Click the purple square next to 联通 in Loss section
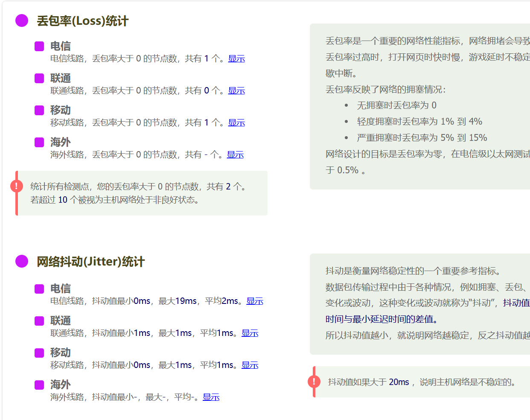This screenshot has height=420, width=530. click(x=39, y=78)
